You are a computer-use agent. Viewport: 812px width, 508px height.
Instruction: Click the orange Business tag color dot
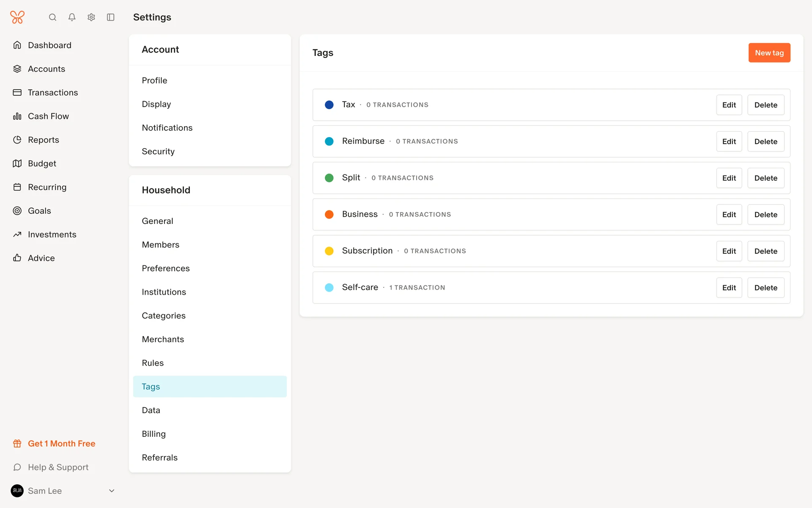point(329,215)
